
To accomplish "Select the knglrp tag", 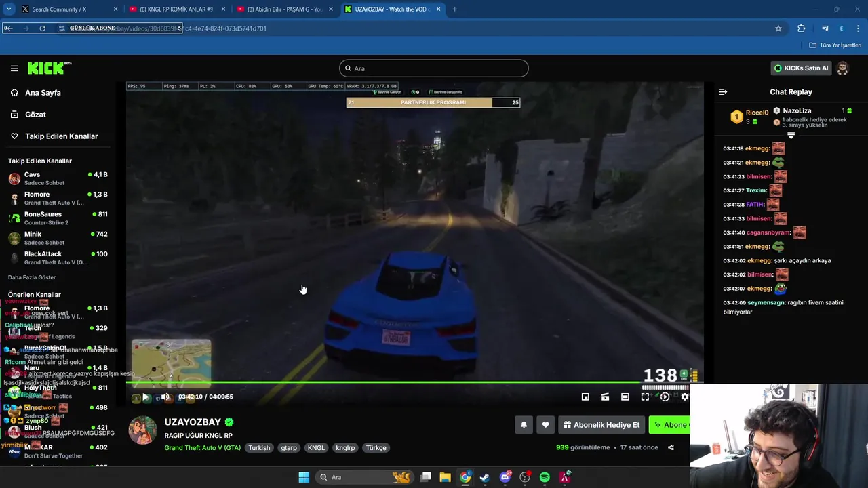I will 345,448.
